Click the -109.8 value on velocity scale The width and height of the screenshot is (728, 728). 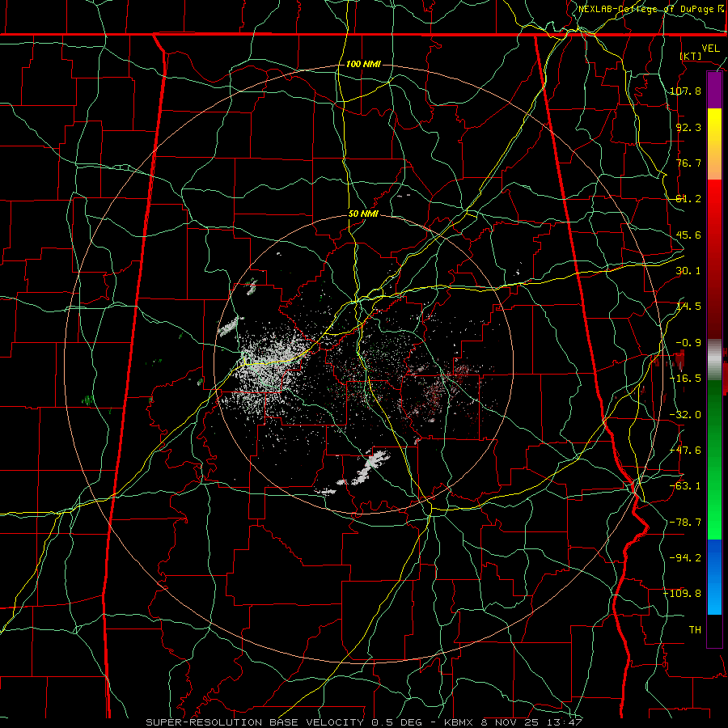click(x=682, y=594)
